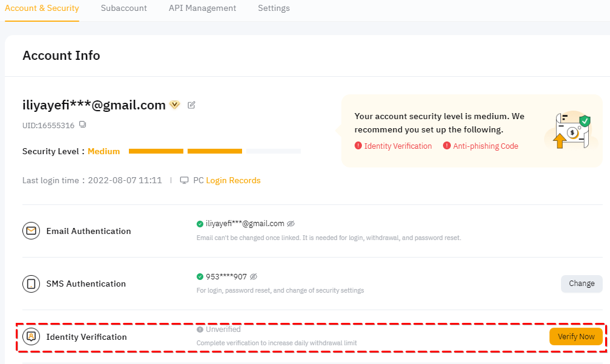The width and height of the screenshot is (610, 364).
Task: Reveal hidden email with the eye icon
Action: (291, 224)
